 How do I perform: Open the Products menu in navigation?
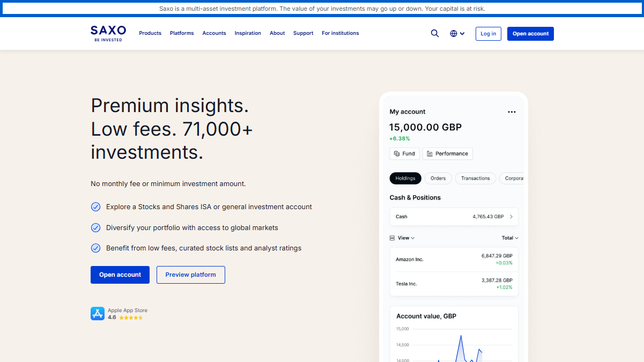tap(150, 33)
